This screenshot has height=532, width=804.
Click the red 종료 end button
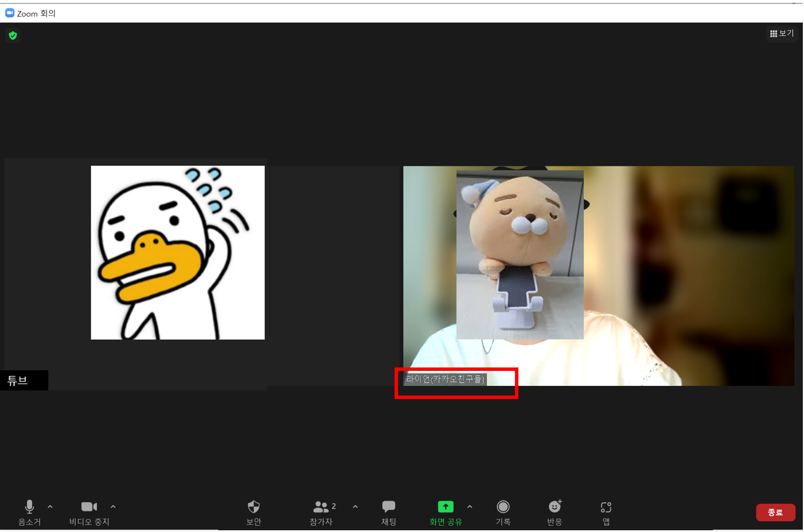pos(775,513)
